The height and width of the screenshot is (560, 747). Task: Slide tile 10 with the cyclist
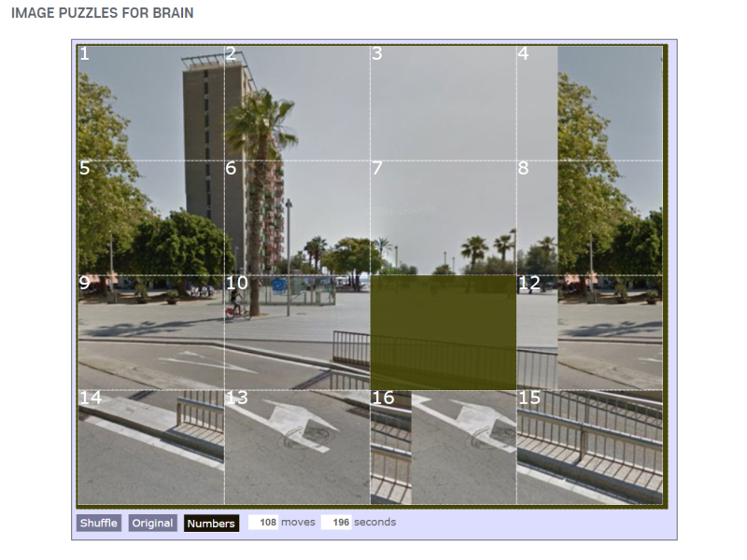297,332
